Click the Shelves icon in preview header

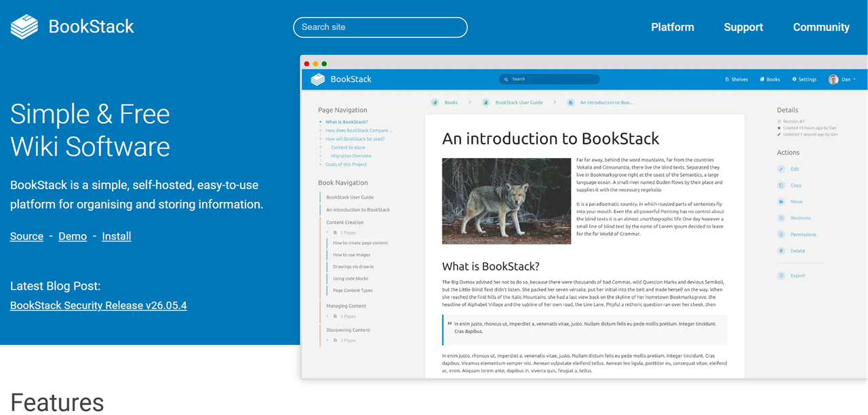(727, 79)
